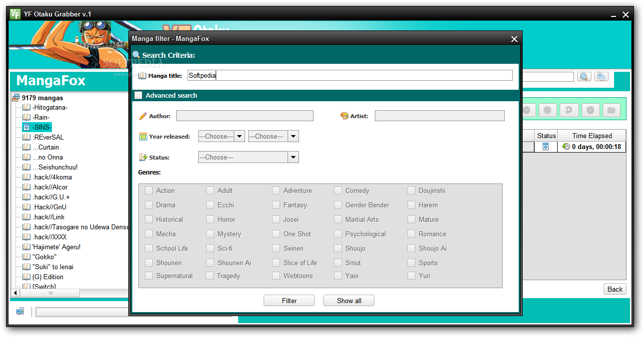The image size is (644, 337).
Task: Open the download folder toolbar button
Action: (612, 110)
